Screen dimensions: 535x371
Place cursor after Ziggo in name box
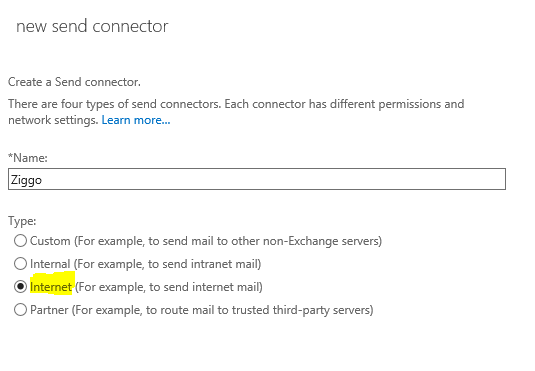coord(43,180)
